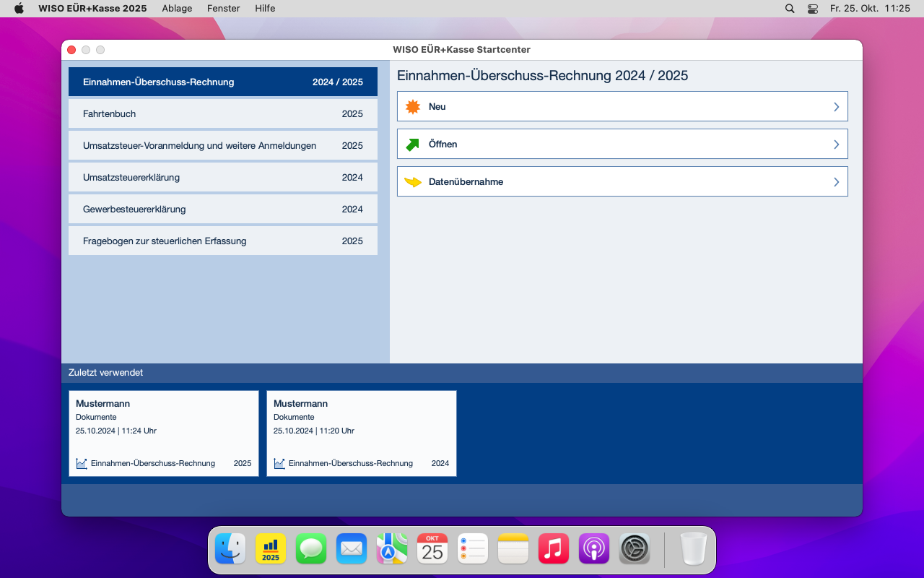924x578 pixels.
Task: Expand the Datenübernahme row chevron
Action: point(837,182)
